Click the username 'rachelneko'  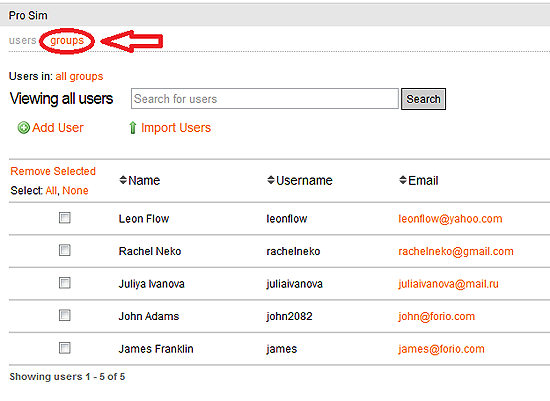pos(293,252)
